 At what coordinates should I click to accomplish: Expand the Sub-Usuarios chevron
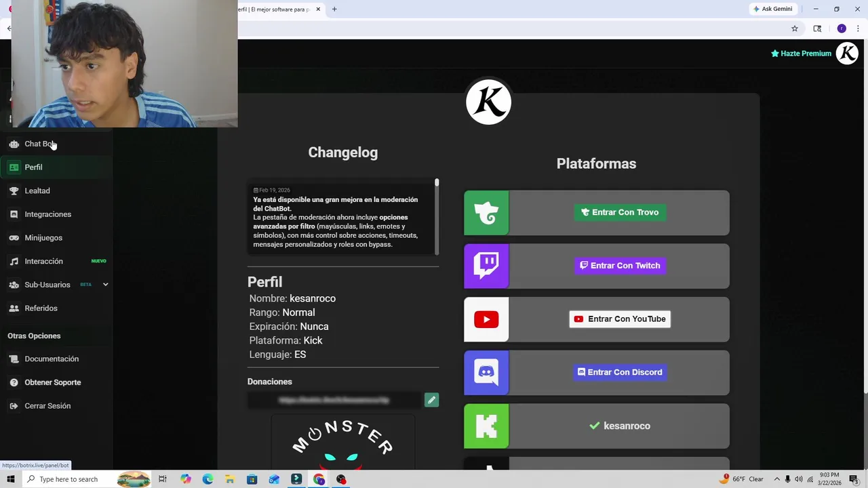point(105,285)
